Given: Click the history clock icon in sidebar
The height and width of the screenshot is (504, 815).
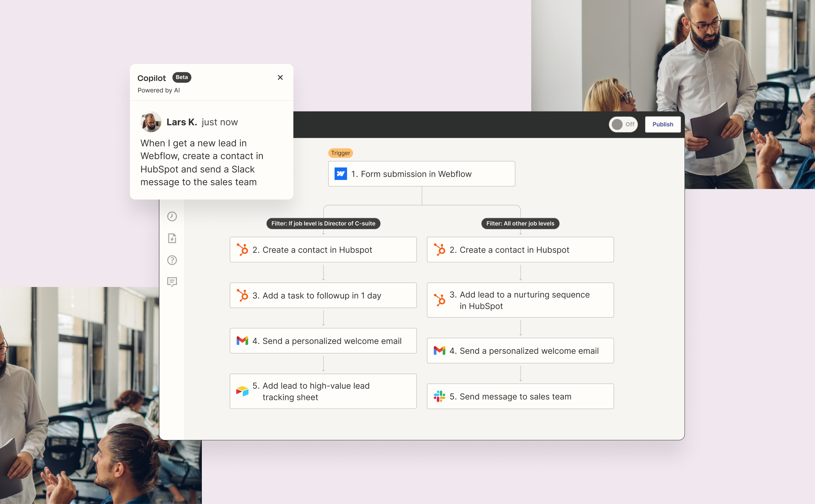Looking at the screenshot, I should 172,216.
